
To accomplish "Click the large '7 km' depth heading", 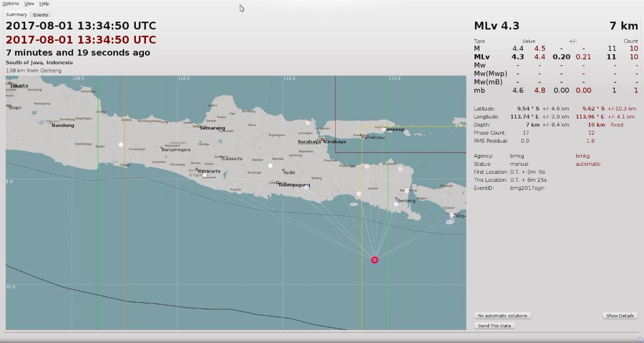I will (x=623, y=26).
